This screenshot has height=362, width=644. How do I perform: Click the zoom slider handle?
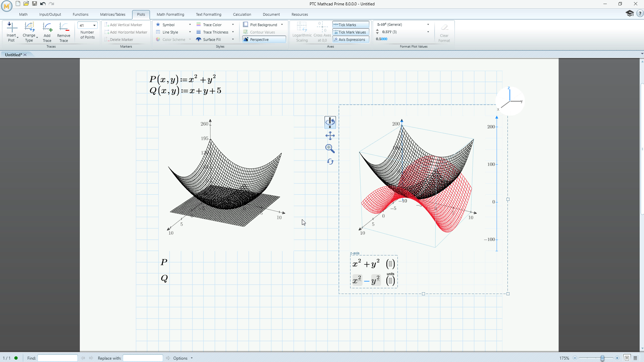click(602, 358)
